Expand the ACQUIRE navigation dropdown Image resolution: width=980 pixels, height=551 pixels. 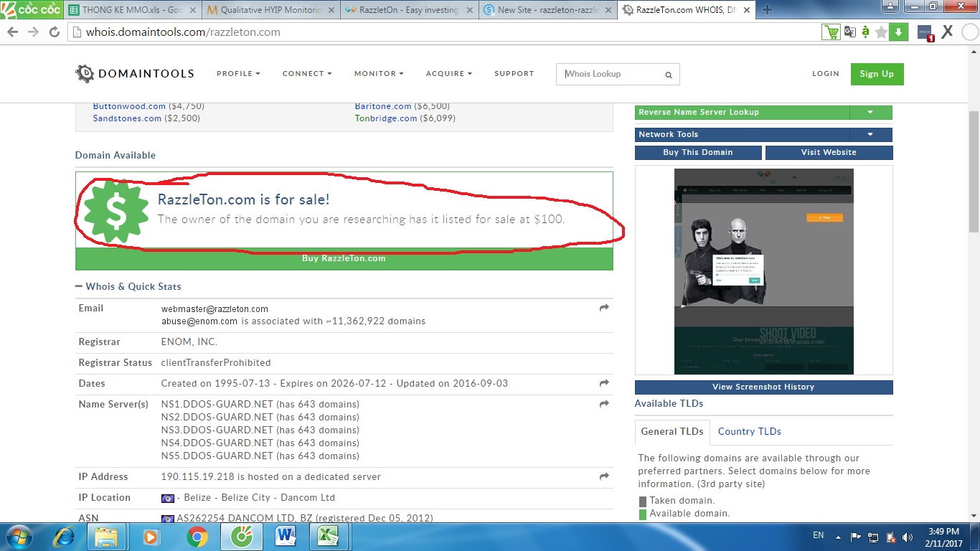(449, 74)
